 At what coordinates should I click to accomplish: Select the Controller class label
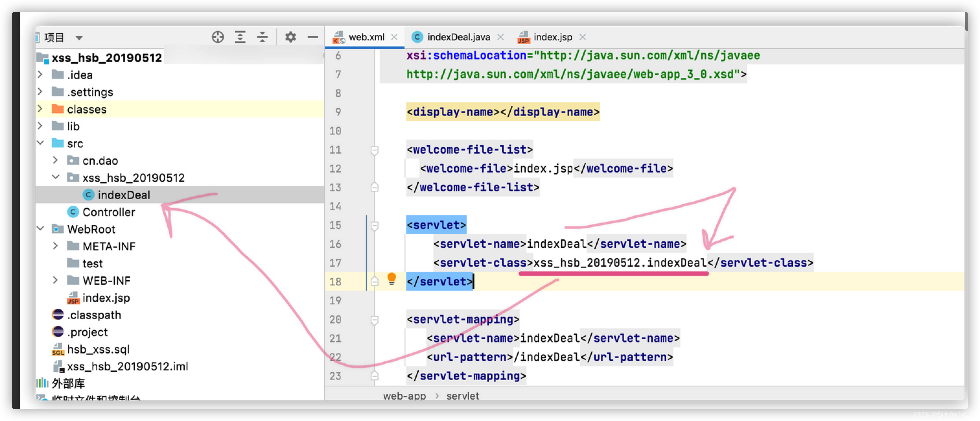pyautogui.click(x=109, y=212)
